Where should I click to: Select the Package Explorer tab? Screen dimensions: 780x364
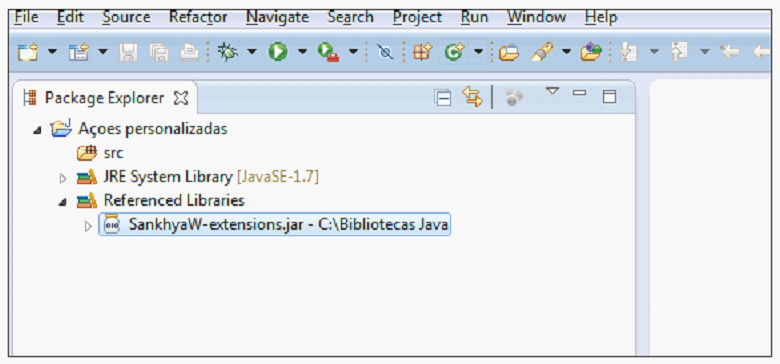[x=104, y=98]
